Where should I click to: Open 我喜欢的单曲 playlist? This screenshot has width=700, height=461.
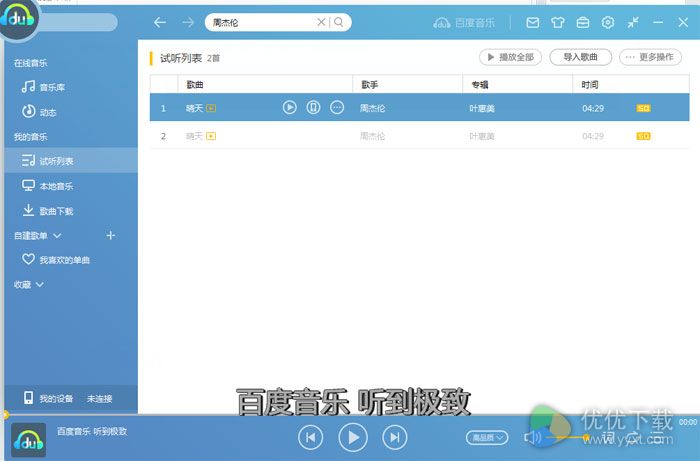click(56, 259)
